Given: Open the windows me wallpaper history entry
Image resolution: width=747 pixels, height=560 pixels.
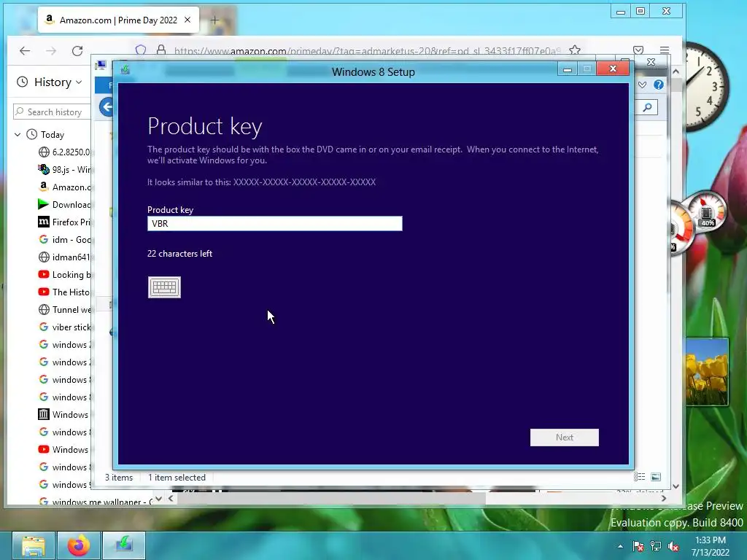Looking at the screenshot, I should [96, 502].
